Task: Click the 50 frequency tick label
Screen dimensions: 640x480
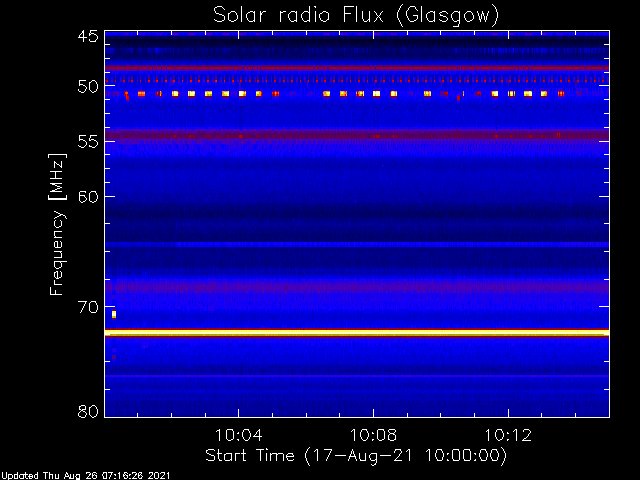Action: [x=88, y=87]
